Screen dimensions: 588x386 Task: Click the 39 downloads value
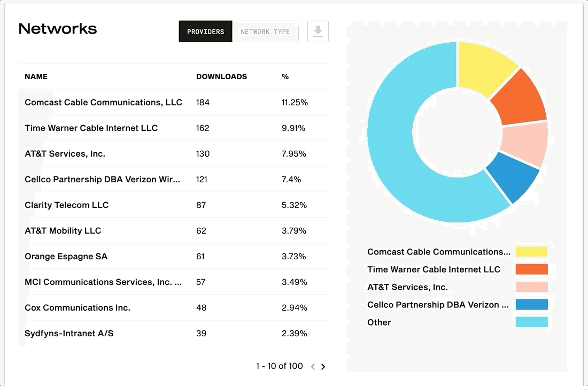[x=202, y=333]
